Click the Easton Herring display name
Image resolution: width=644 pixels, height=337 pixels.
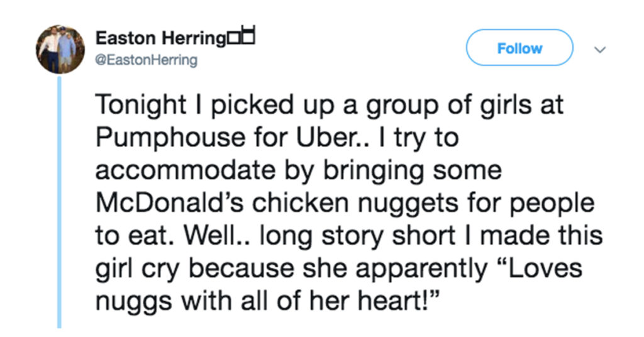pos(160,38)
